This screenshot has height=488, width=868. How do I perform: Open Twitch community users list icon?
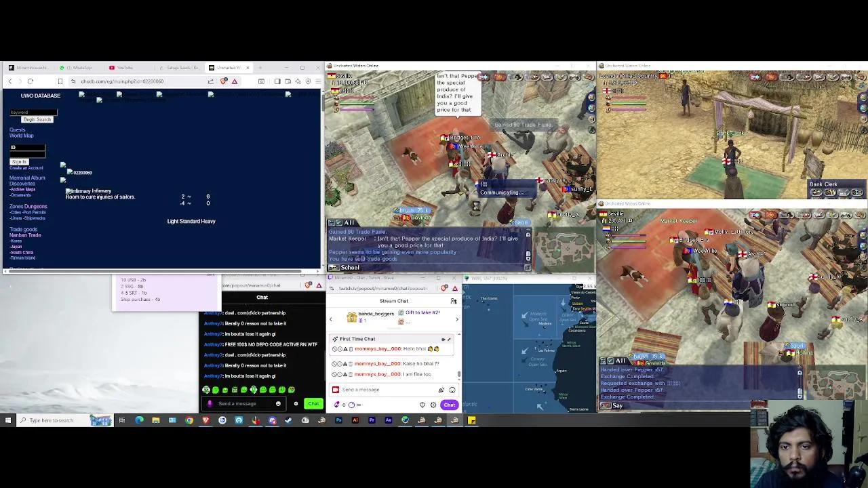(x=454, y=301)
